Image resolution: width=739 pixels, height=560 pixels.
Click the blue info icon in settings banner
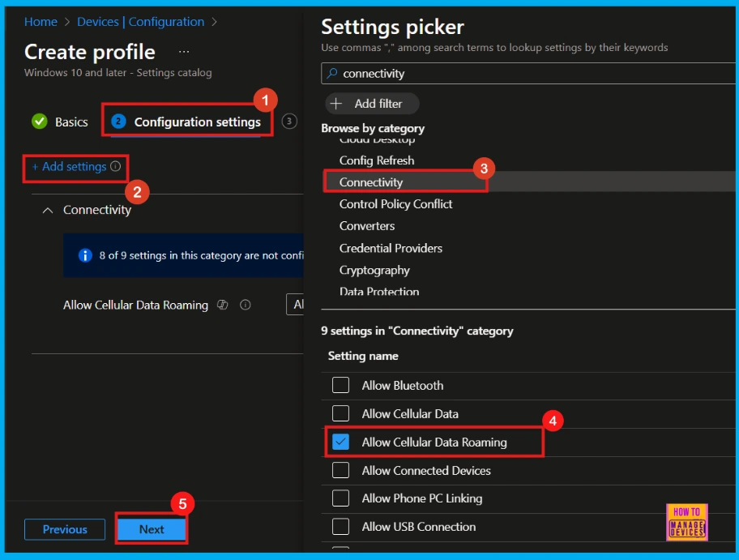point(85,255)
